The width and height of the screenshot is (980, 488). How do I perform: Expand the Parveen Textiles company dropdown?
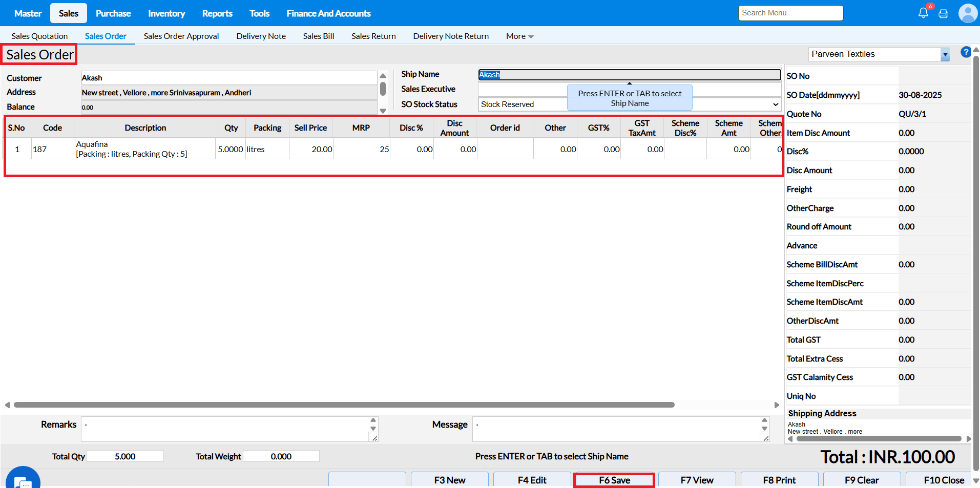945,54
